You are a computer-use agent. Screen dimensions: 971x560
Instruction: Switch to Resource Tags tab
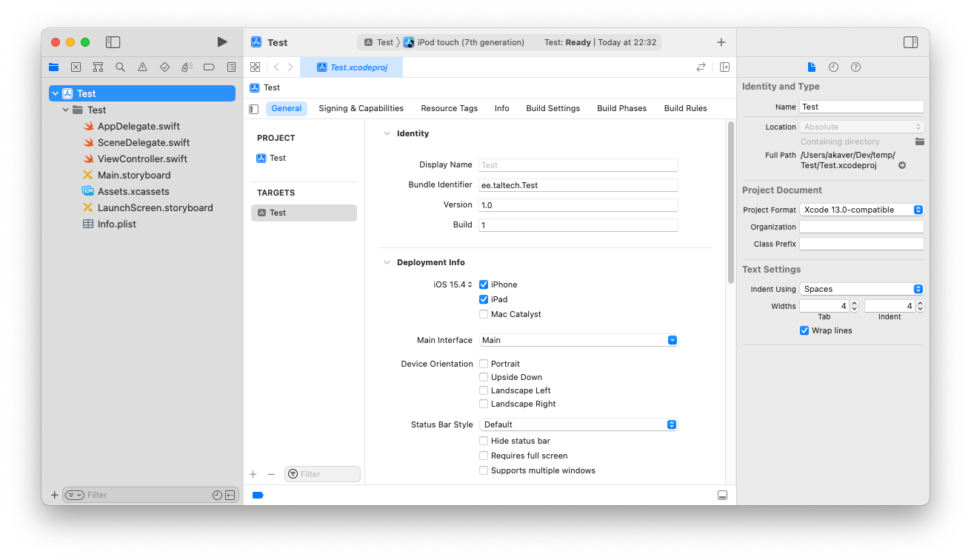pos(450,108)
